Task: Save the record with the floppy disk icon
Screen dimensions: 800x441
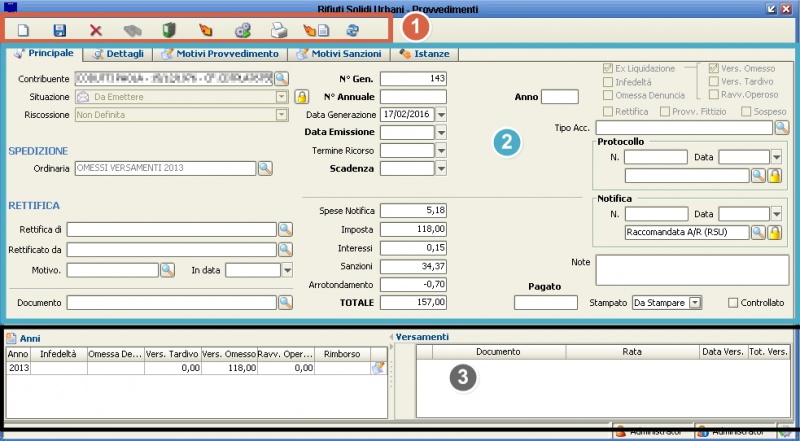Action: coord(59,31)
